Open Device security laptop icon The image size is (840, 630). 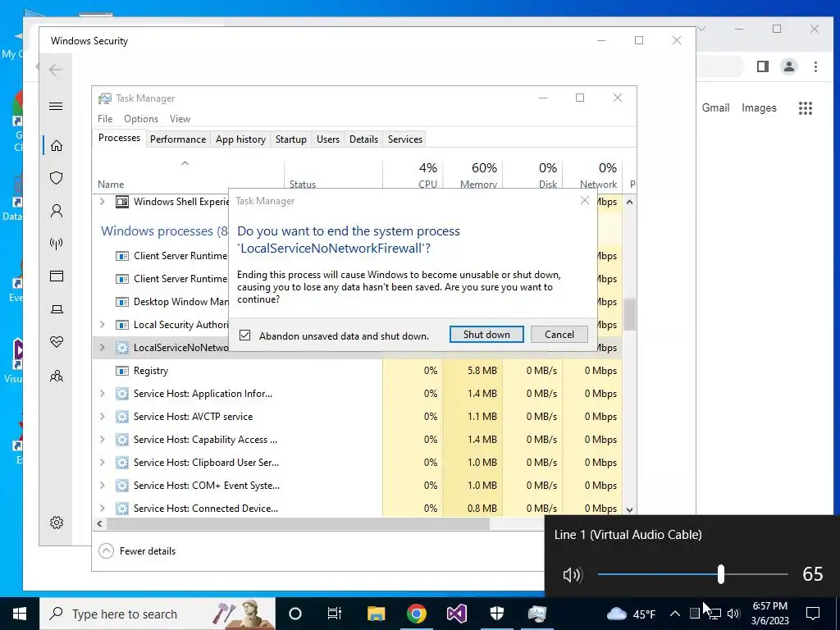point(57,309)
